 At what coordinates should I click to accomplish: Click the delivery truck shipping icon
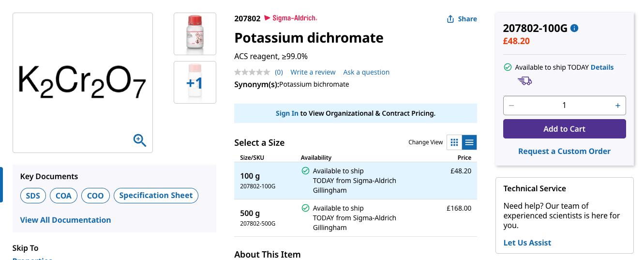coord(524,80)
